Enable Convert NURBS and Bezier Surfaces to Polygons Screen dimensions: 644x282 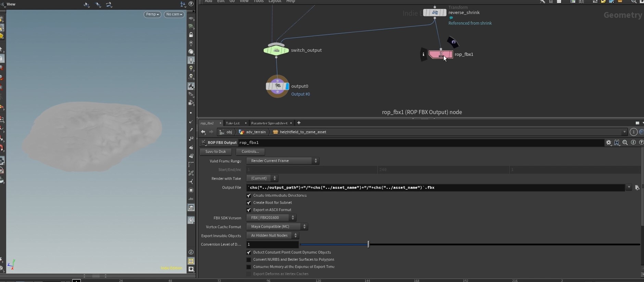point(249,260)
